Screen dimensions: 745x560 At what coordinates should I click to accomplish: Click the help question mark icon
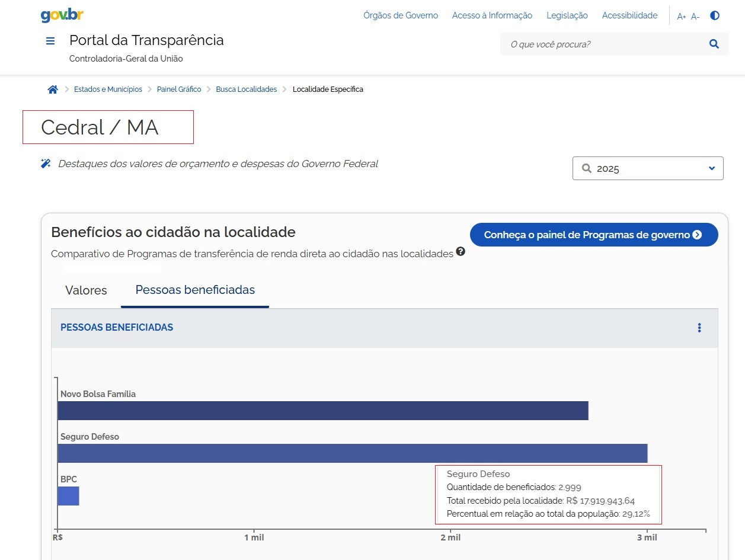461,252
